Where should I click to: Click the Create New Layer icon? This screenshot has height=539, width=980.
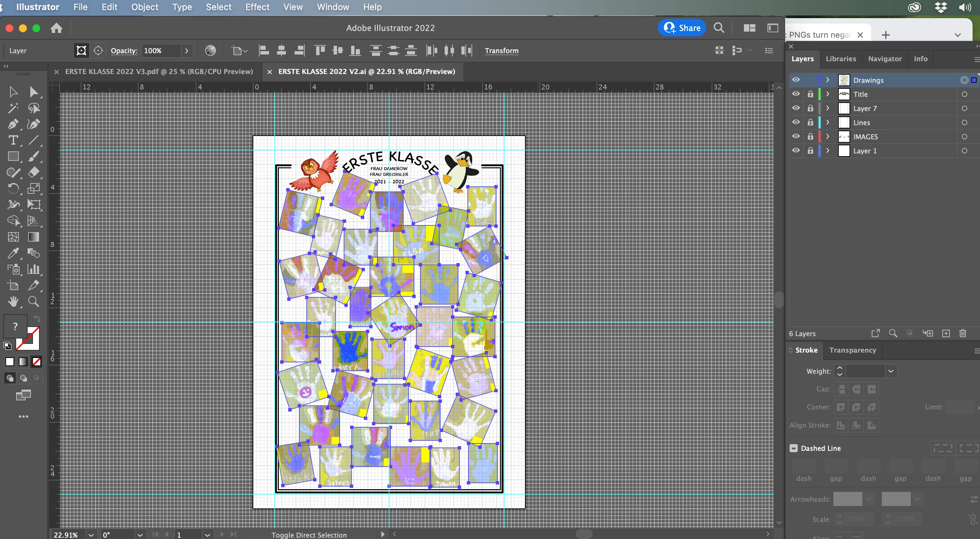946,333
